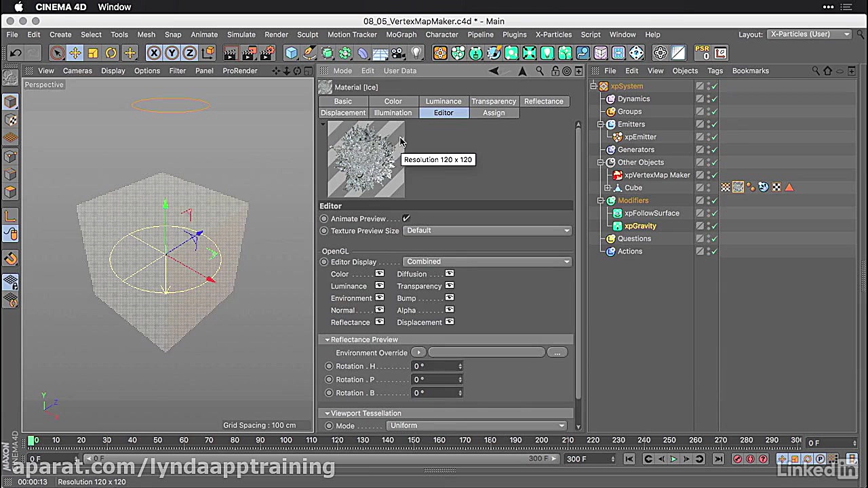Screen dimensions: 868x488
Task: Collapse the Other Objects branch in the Object Manager
Action: click(600, 162)
